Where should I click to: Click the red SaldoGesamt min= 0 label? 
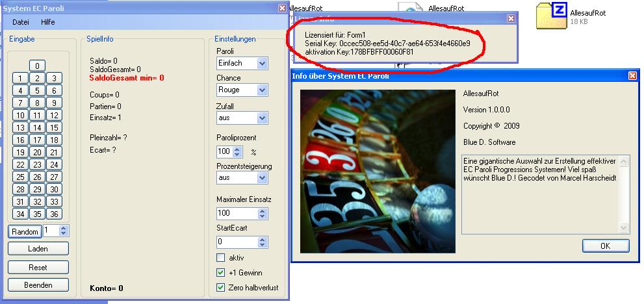pos(127,78)
